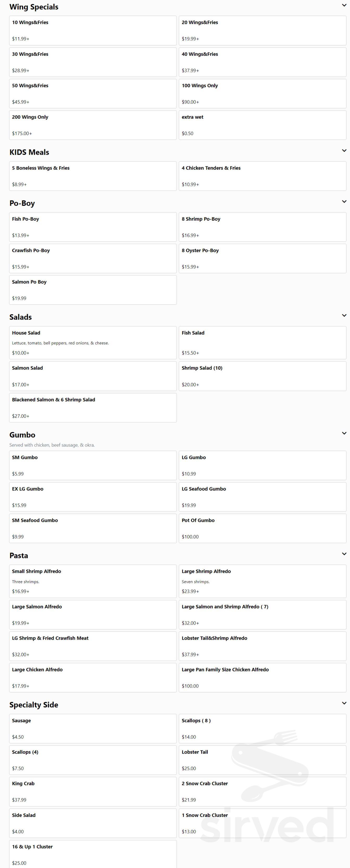The height and width of the screenshot is (868, 350).
Task: Open the Pot Of Gumbo card
Action: (x=262, y=528)
